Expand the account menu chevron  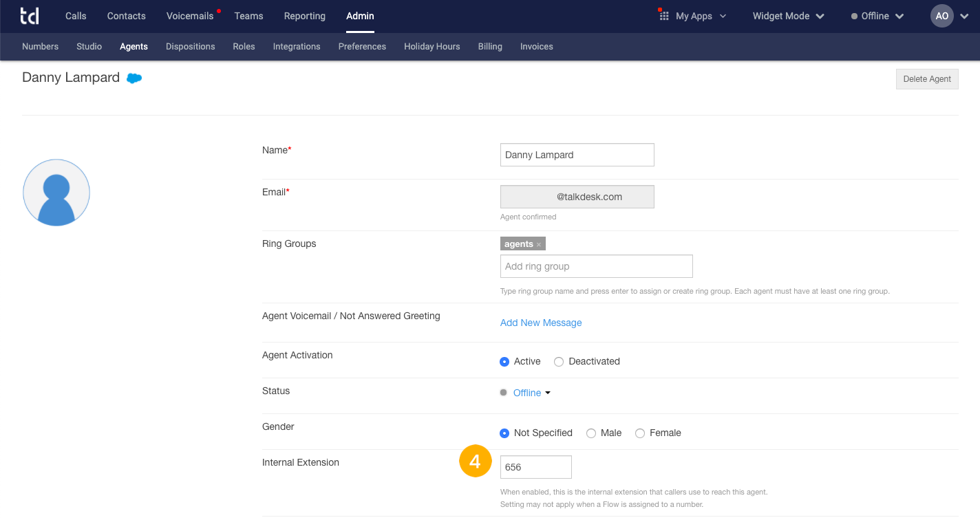[x=963, y=17]
